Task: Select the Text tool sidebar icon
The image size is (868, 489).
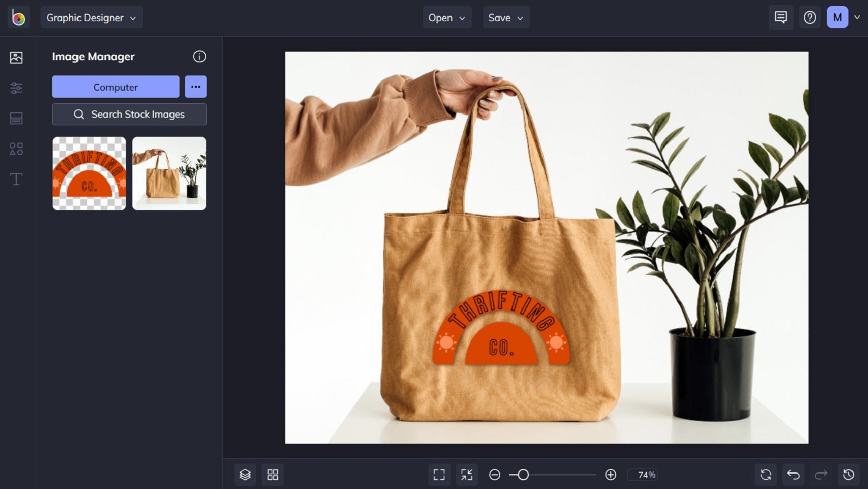Action: pos(16,179)
